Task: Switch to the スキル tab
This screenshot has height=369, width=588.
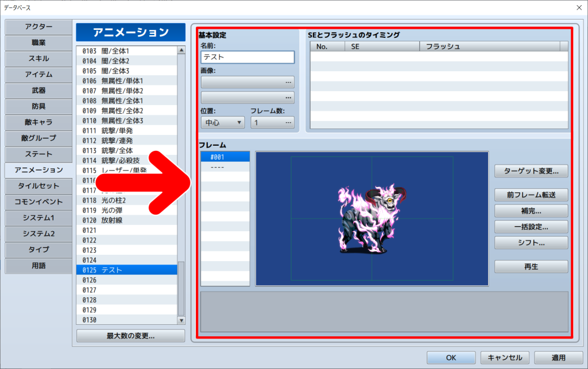Action: pyautogui.click(x=38, y=59)
